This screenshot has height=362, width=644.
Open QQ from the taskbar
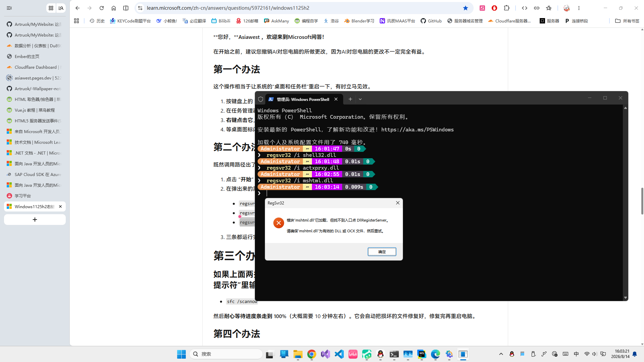tap(380, 354)
